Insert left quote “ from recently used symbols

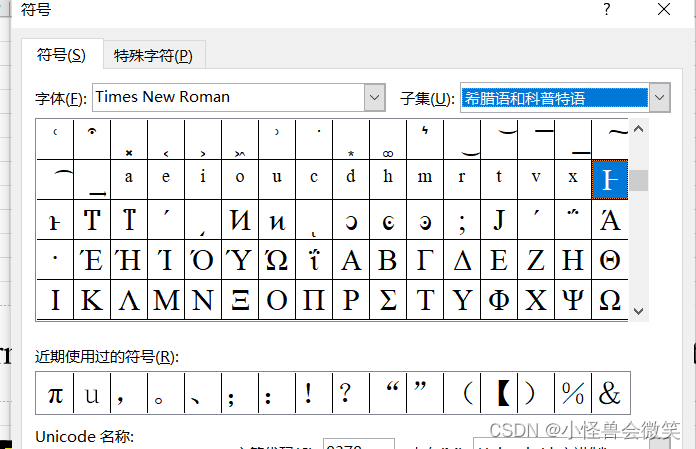(x=388, y=393)
